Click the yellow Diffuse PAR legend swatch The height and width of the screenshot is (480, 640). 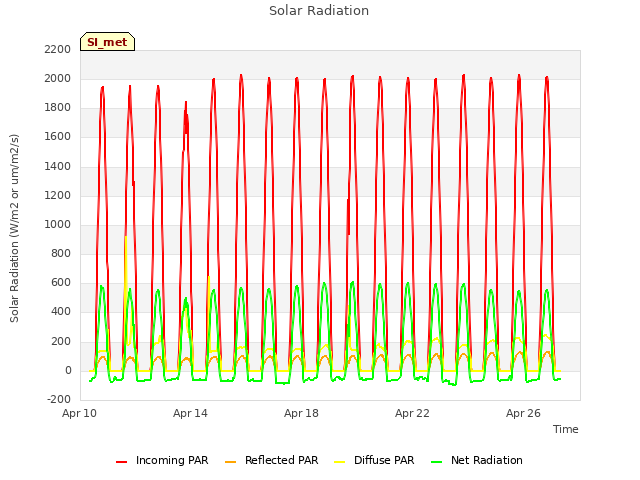[340, 462]
